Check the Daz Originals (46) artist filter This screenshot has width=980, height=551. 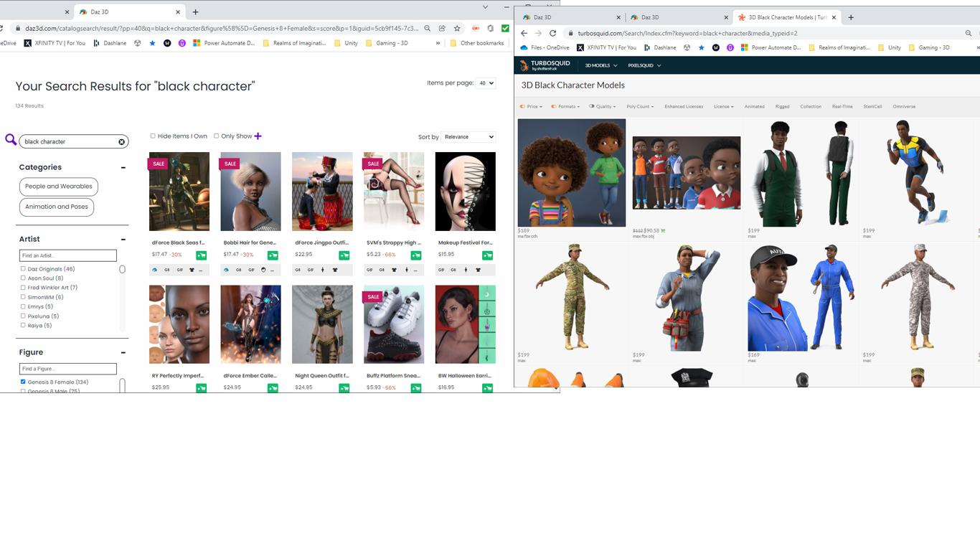(x=23, y=269)
